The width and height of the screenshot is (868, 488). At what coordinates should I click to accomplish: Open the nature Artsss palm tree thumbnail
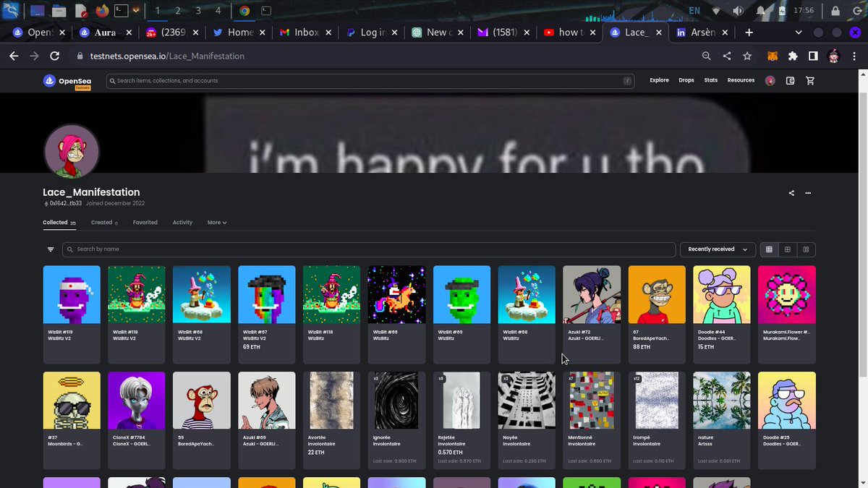coord(722,401)
